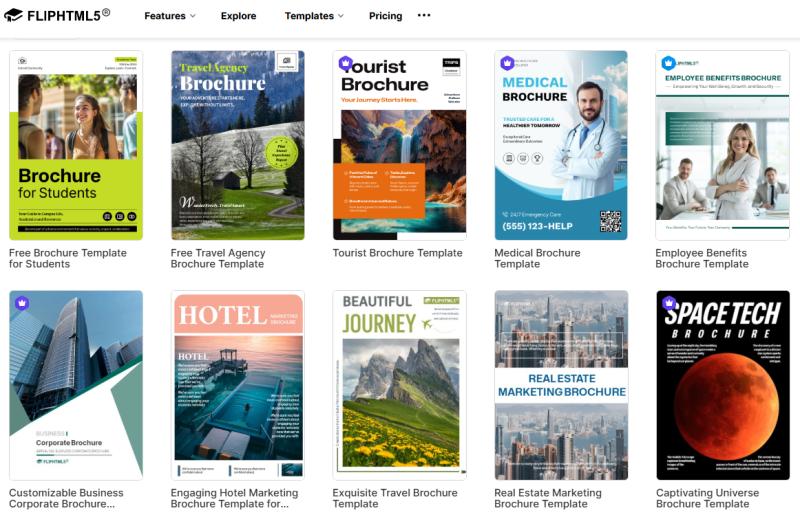Click the Medical Brochure Template title
This screenshot has height=517, width=800.
pos(537,258)
